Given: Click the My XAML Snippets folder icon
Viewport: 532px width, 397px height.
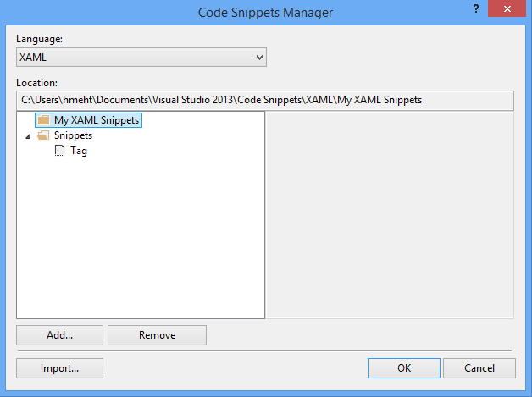Looking at the screenshot, I should [43, 120].
